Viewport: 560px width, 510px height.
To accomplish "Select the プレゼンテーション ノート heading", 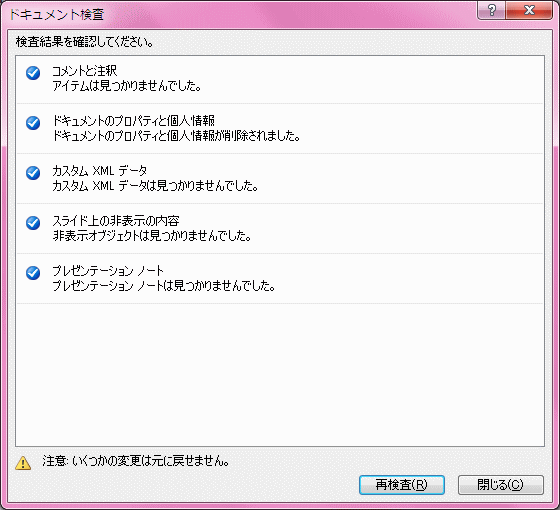I will 108,271.
